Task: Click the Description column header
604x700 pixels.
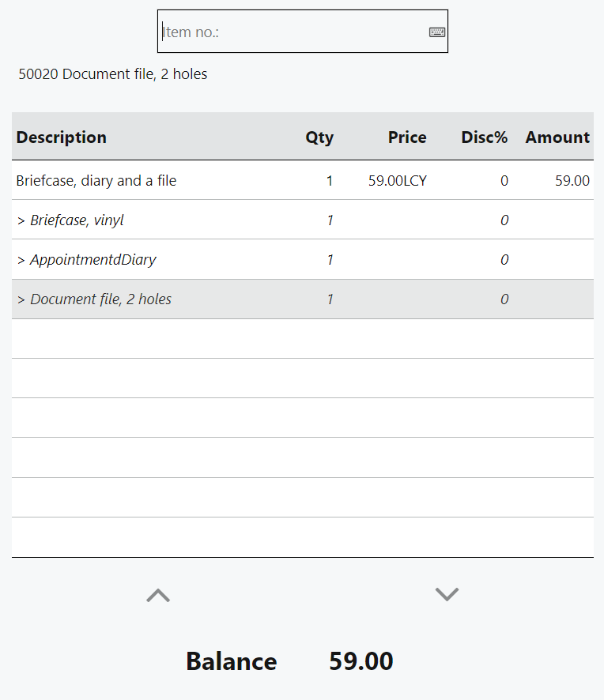Action: [62, 137]
